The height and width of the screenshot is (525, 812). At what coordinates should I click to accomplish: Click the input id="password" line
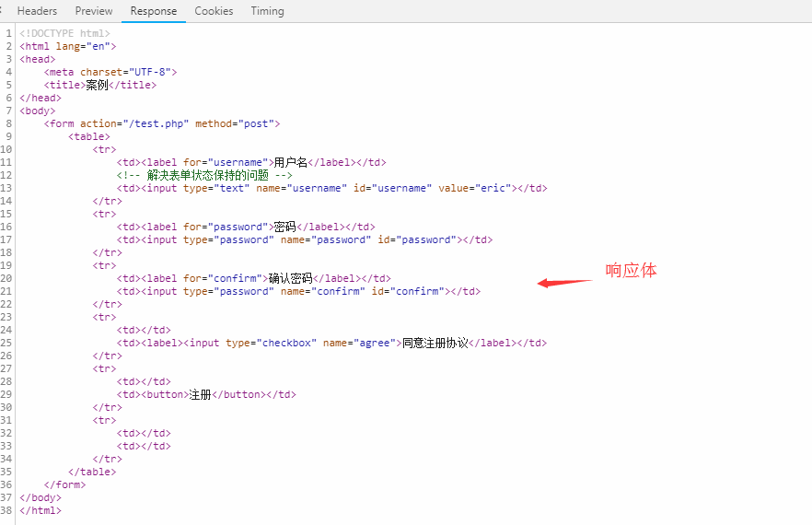click(305, 239)
